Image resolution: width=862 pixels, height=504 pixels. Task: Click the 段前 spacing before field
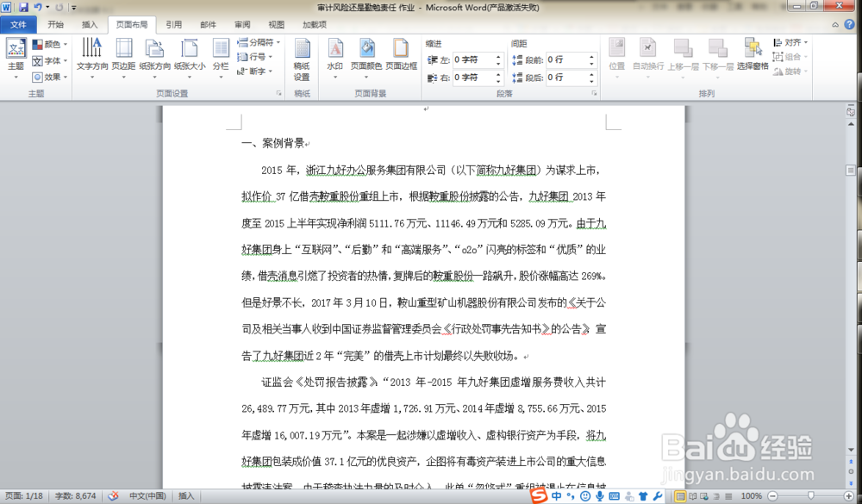point(567,60)
